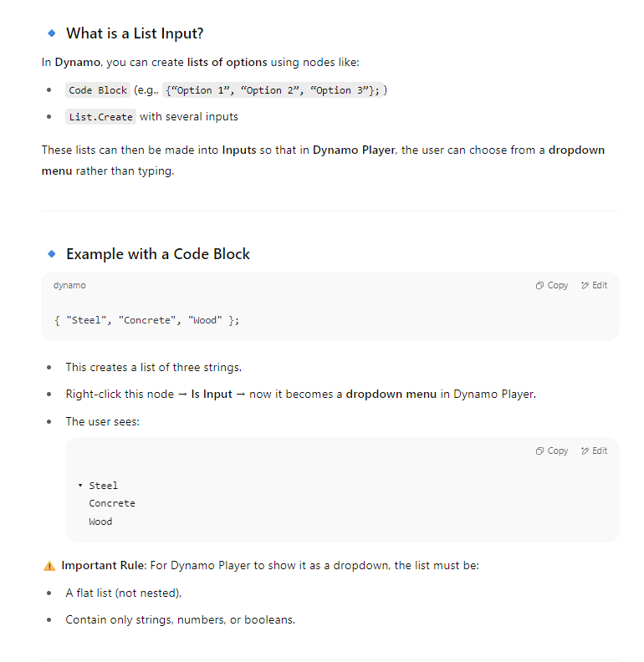Click the "A flat list (not nested)" bullet
The width and height of the screenshot is (644, 662).
click(124, 593)
